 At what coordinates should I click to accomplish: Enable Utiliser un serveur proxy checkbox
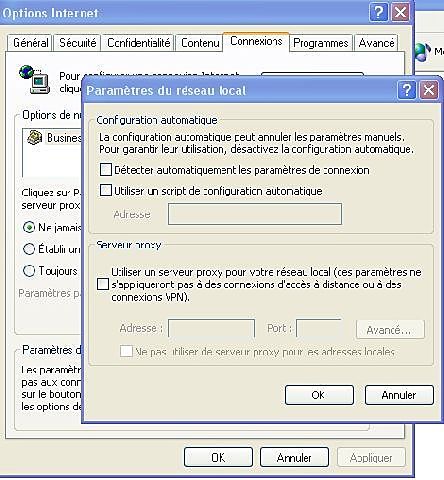pos(103,284)
